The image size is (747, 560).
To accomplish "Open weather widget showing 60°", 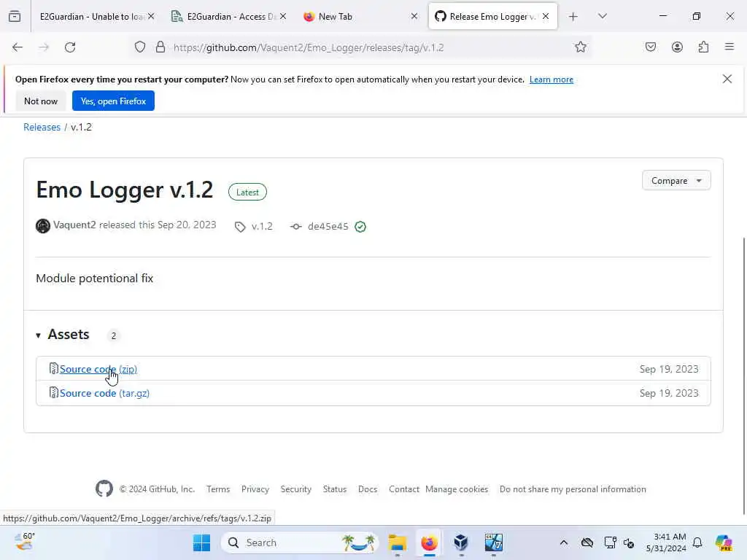I will click(x=24, y=542).
